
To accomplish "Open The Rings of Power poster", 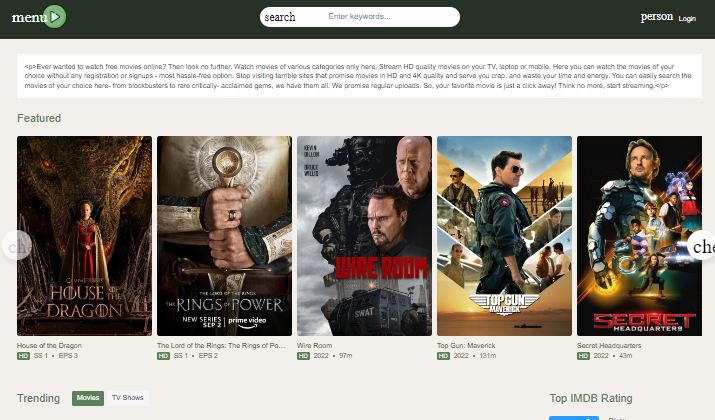I will [x=224, y=236].
